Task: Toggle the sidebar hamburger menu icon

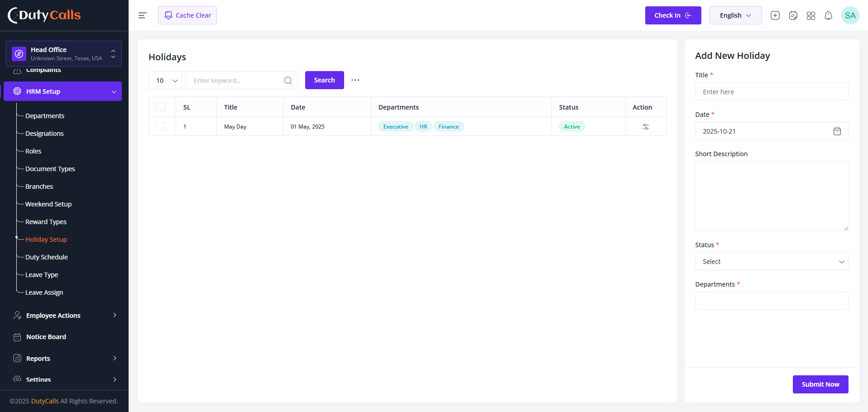Action: 142,15
